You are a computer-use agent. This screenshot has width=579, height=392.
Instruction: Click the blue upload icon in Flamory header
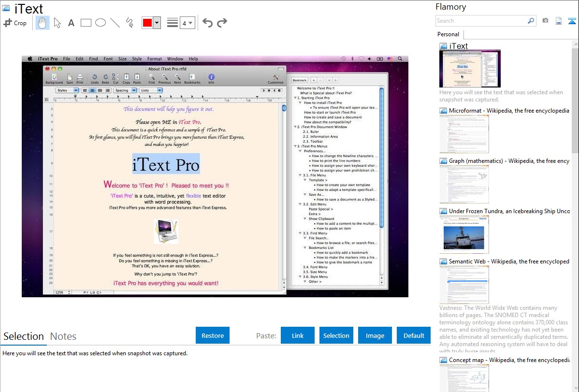572,21
